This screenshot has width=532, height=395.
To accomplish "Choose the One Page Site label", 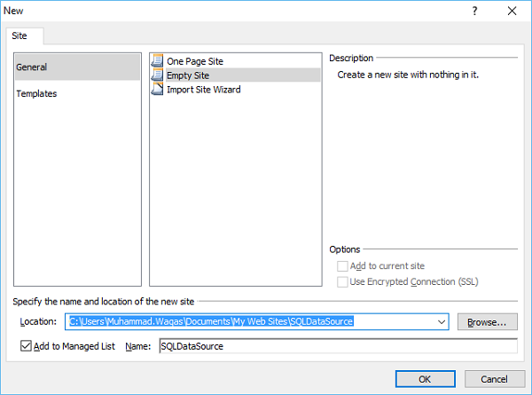I will tap(195, 61).
